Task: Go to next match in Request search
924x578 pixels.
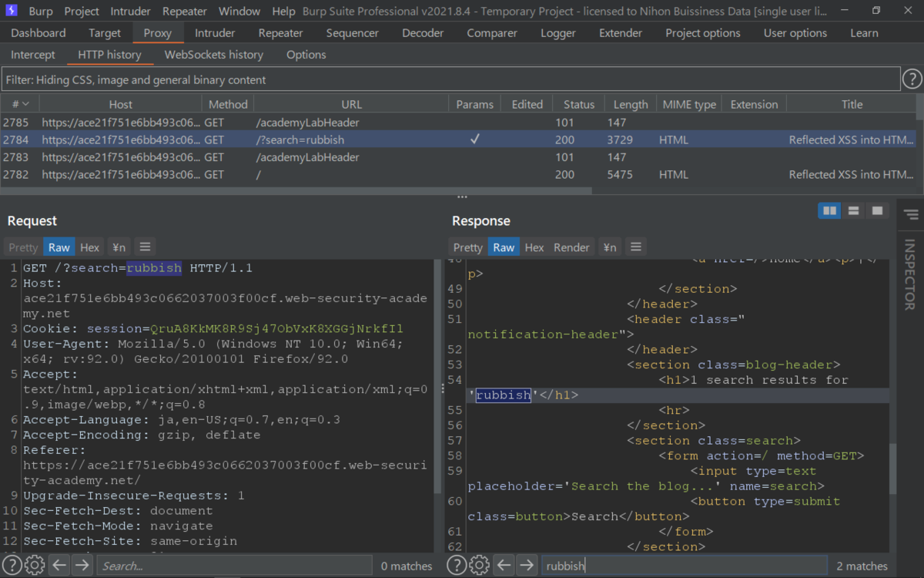Action: pyautogui.click(x=82, y=566)
